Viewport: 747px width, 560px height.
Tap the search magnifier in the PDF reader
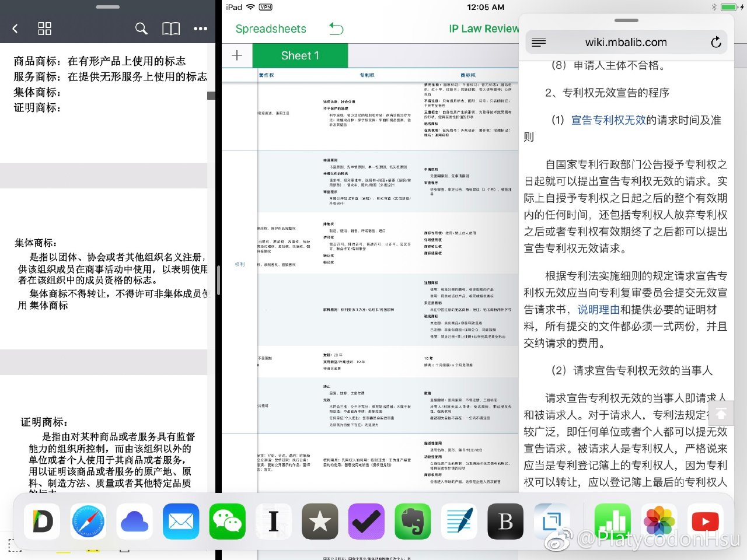pos(141,29)
